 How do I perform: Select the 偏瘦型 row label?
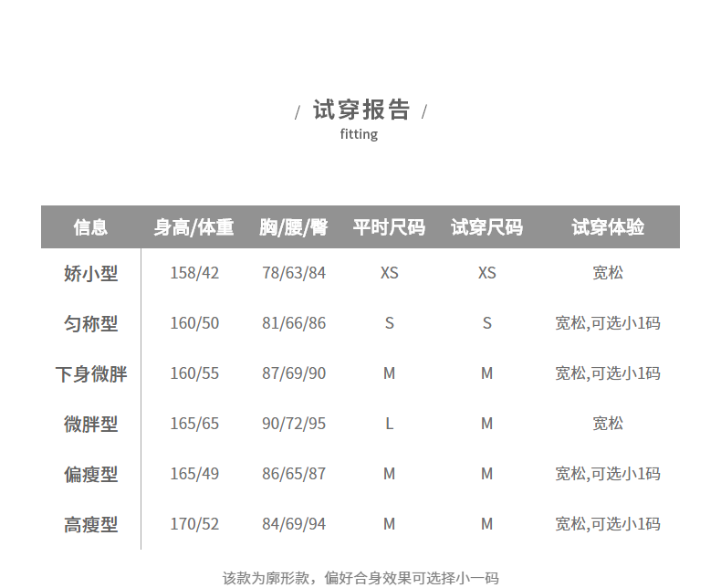90,474
